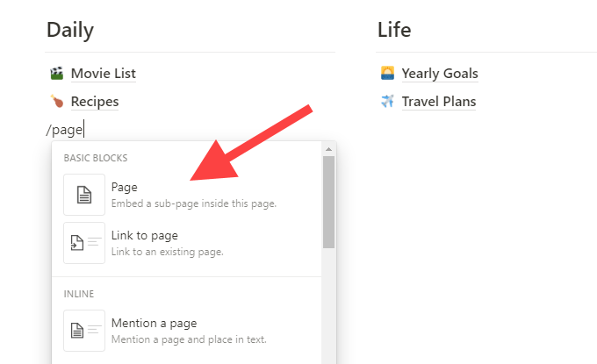The image size is (597, 364).
Task: Click the "Daily" section heading
Action: tap(69, 30)
